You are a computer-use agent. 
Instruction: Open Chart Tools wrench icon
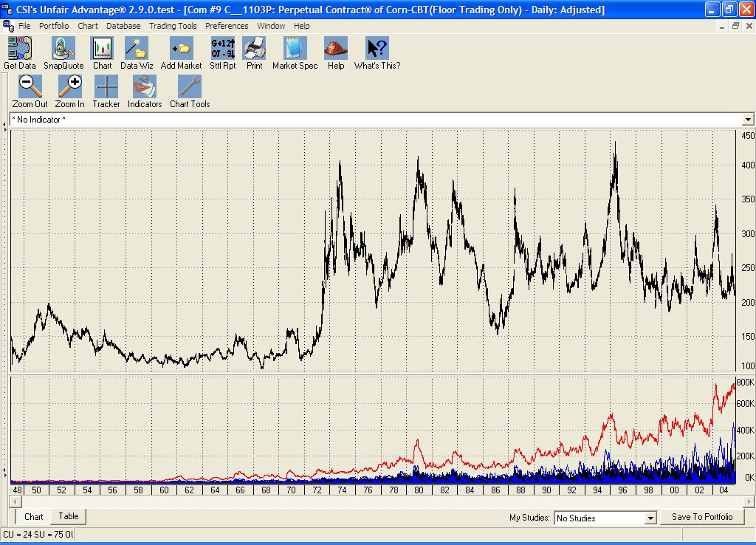[190, 92]
